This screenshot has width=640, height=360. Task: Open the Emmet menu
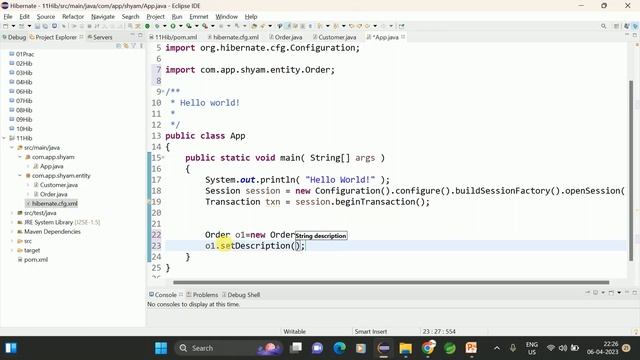pyautogui.click(x=199, y=17)
